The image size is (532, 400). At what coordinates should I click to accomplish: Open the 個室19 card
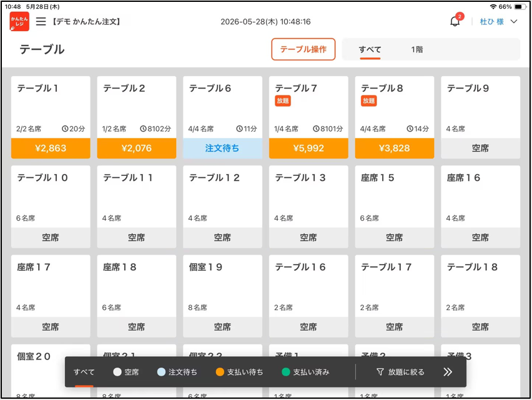click(222, 296)
